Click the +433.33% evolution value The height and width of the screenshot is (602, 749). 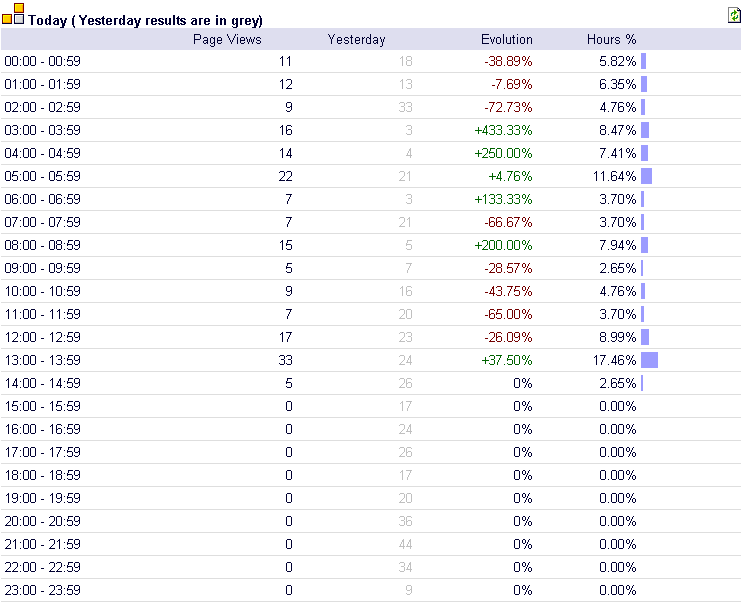[503, 130]
